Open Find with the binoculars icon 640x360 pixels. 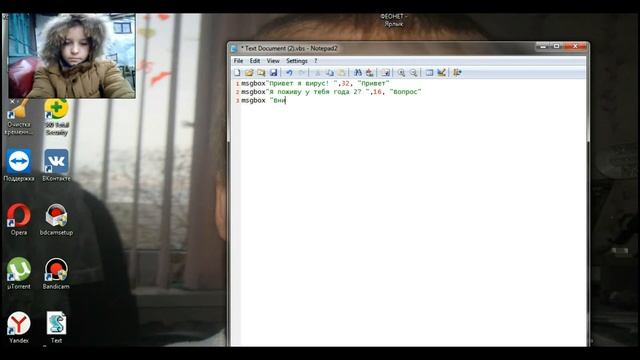click(x=358, y=73)
